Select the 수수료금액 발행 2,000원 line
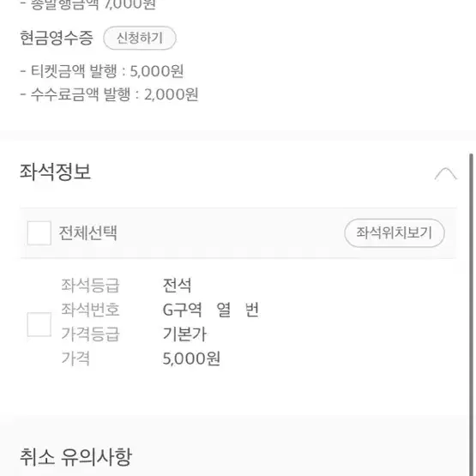Screen dimensions: 476x476 point(109,94)
